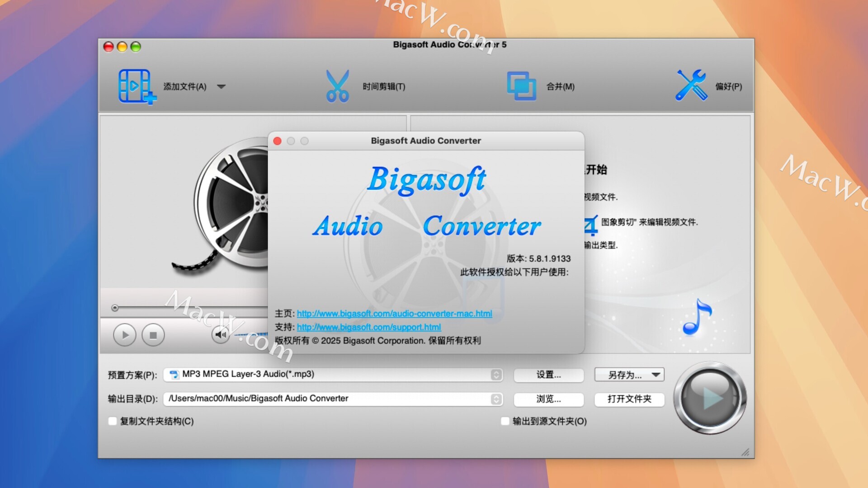Click the preview seek slider handle

pyautogui.click(x=115, y=308)
